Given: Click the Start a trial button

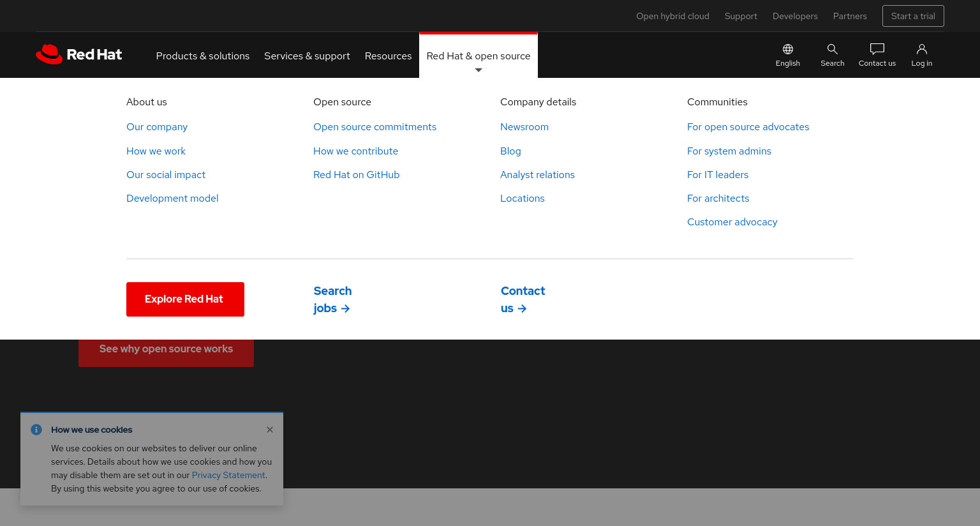Looking at the screenshot, I should click(x=913, y=16).
